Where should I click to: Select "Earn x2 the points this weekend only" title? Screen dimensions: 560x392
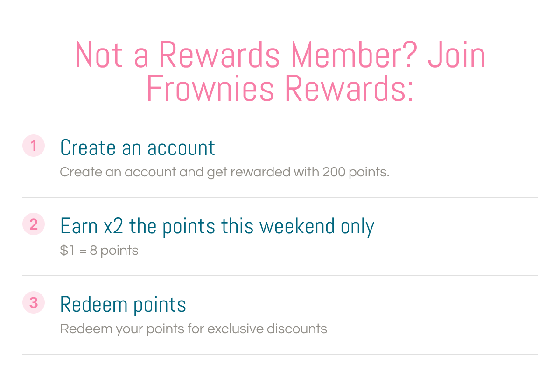click(x=217, y=226)
